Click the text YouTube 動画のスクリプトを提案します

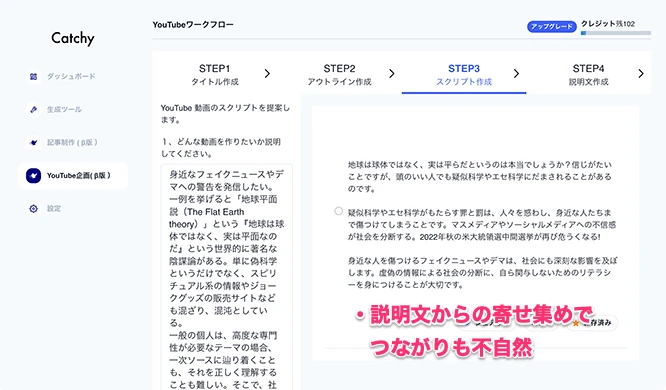pyautogui.click(x=226, y=113)
